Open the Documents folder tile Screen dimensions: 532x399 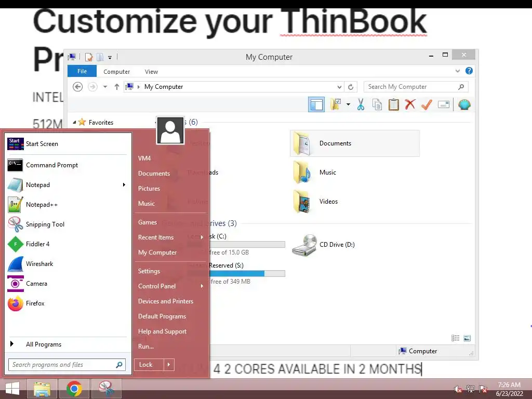tap(355, 143)
